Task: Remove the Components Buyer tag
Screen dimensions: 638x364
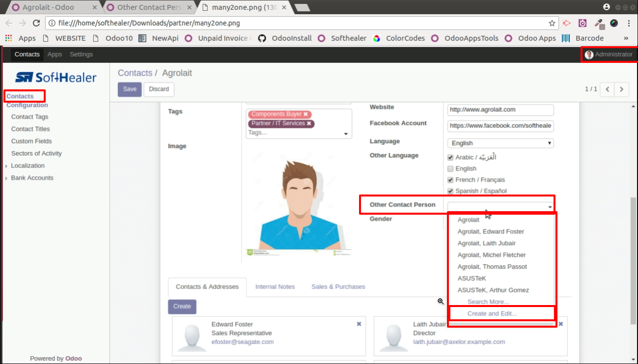Action: coord(305,114)
